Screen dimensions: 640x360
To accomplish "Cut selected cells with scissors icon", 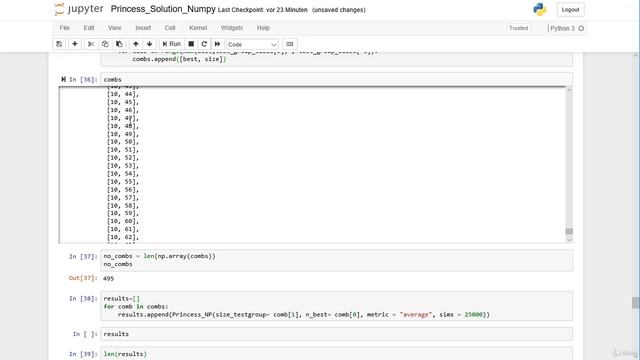I will pyautogui.click(x=91, y=44).
